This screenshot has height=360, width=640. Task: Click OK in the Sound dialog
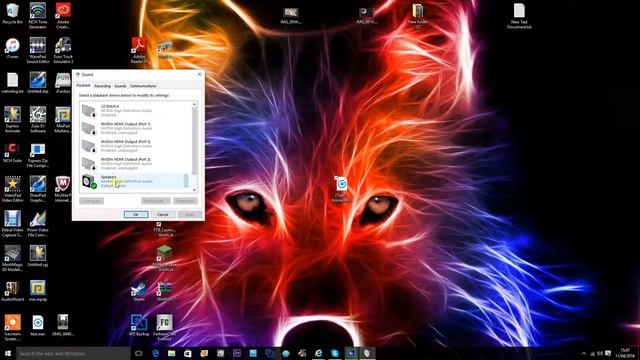click(x=136, y=215)
